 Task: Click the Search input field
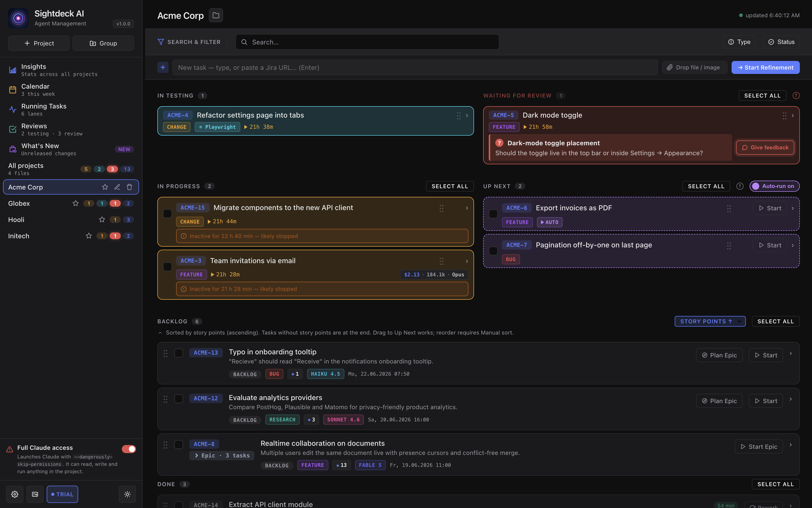tap(367, 42)
